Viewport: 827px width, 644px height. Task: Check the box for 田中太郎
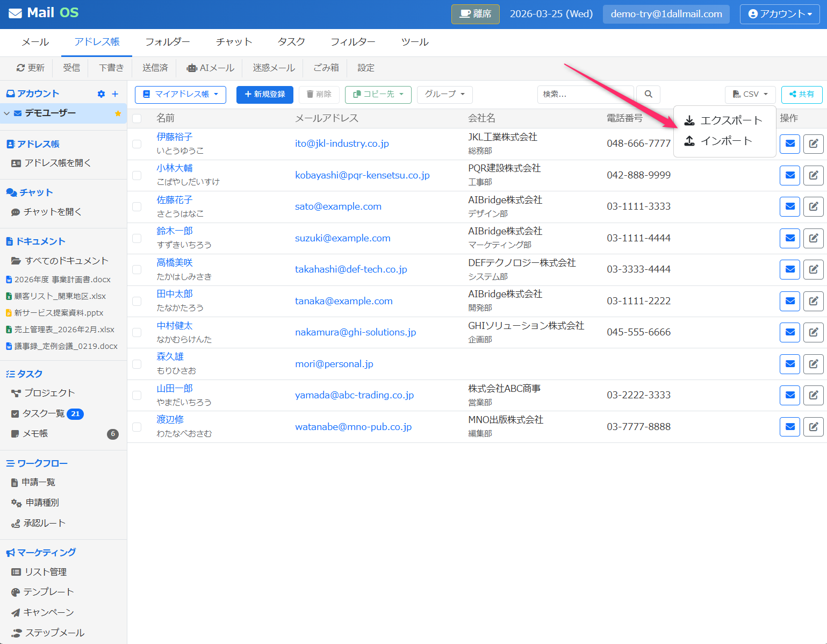pyautogui.click(x=137, y=301)
